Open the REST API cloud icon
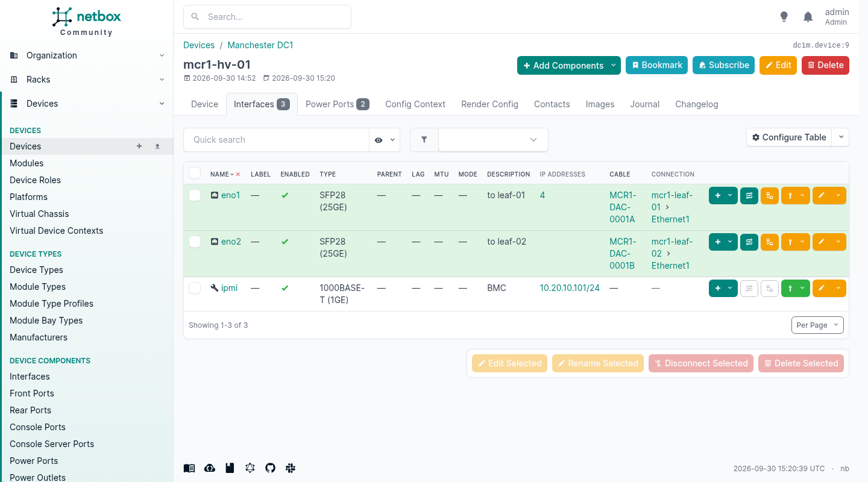Image resolution: width=868 pixels, height=482 pixels. (x=210, y=468)
